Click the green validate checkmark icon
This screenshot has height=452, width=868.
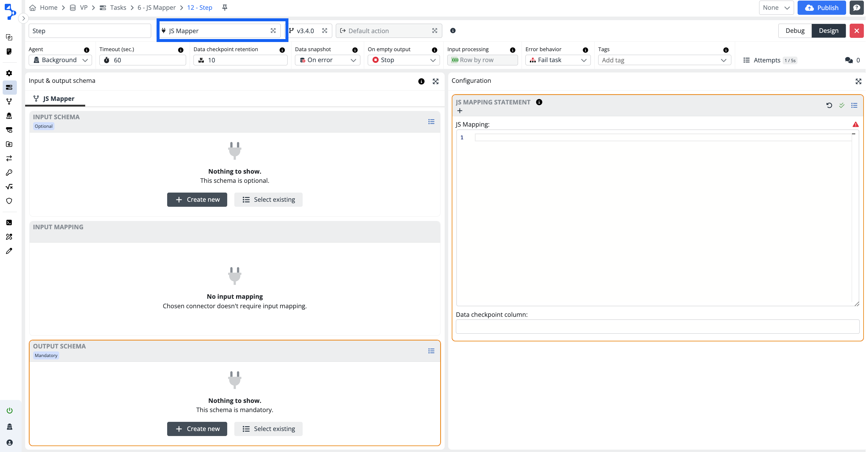click(x=842, y=105)
